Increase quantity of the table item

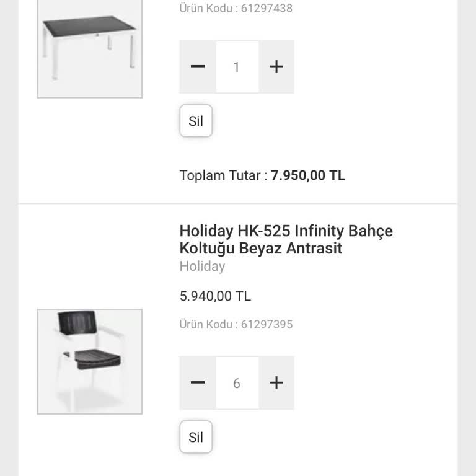276,67
